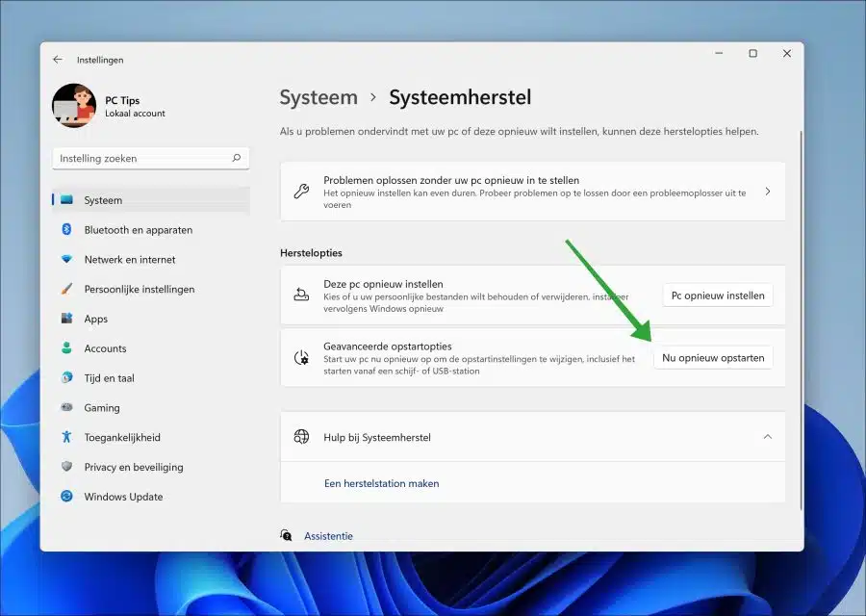
Task: Click the Persoonlijke instellingen paintbrush icon
Action: point(66,289)
